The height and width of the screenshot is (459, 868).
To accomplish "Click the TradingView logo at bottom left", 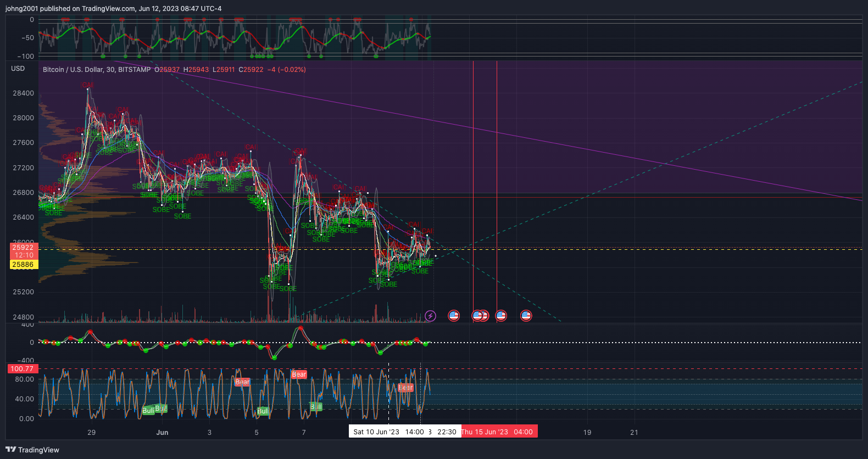I will pyautogui.click(x=32, y=450).
